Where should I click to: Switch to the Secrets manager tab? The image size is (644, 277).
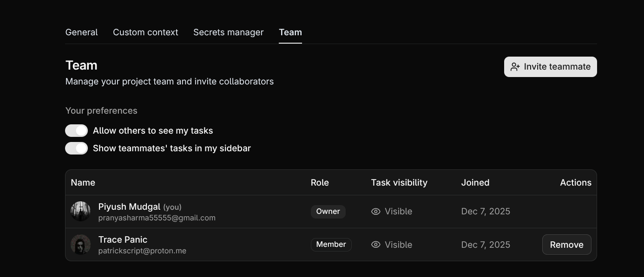(228, 32)
